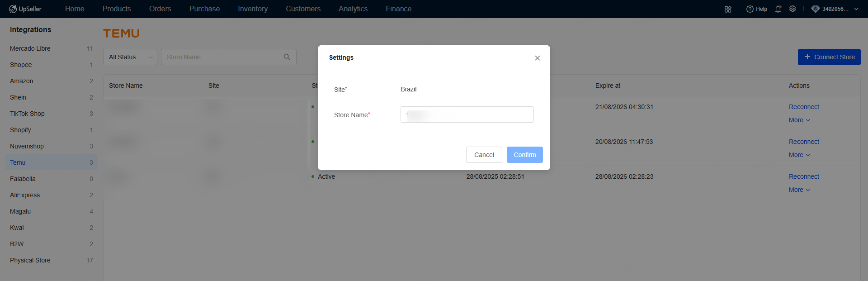This screenshot has height=281, width=868.
Task: Expand More for the 21/08/2026 store
Action: coord(799,120)
